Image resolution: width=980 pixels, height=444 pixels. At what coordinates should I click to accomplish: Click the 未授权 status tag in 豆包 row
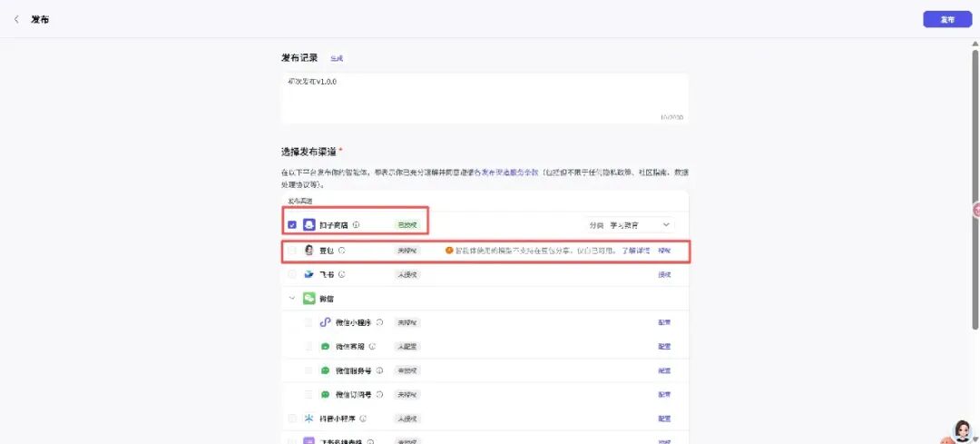407,250
